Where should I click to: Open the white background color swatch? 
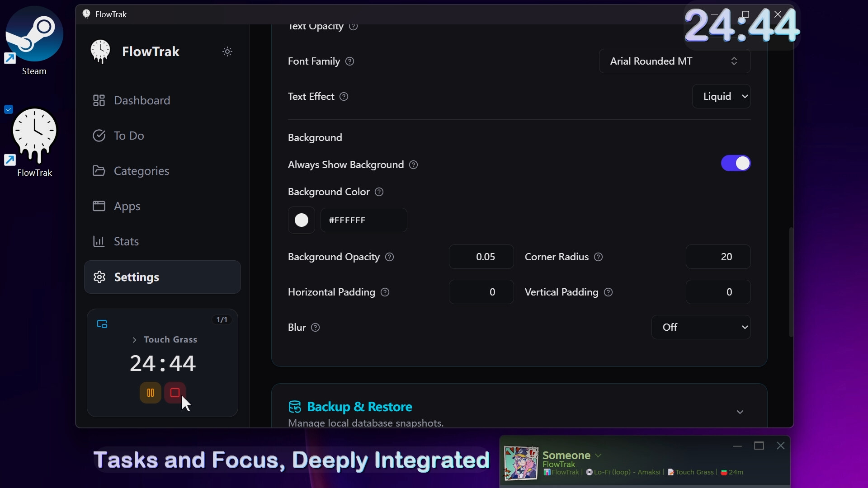click(302, 220)
